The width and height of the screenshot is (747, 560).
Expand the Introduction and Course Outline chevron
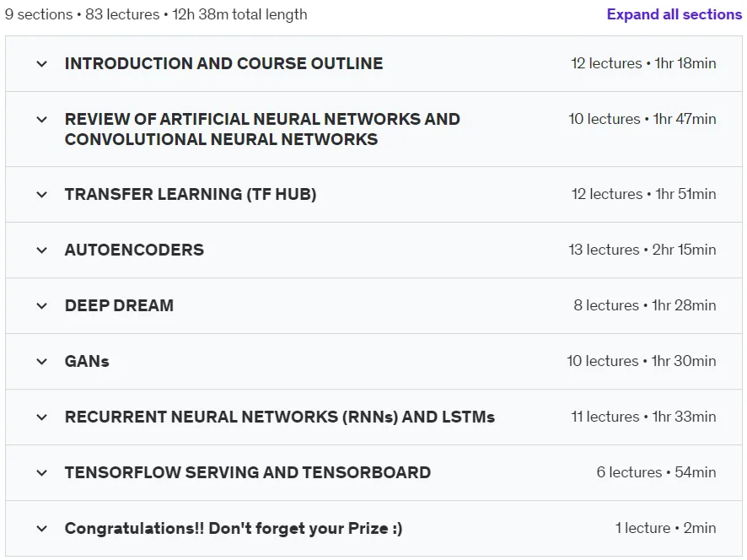tap(42, 63)
